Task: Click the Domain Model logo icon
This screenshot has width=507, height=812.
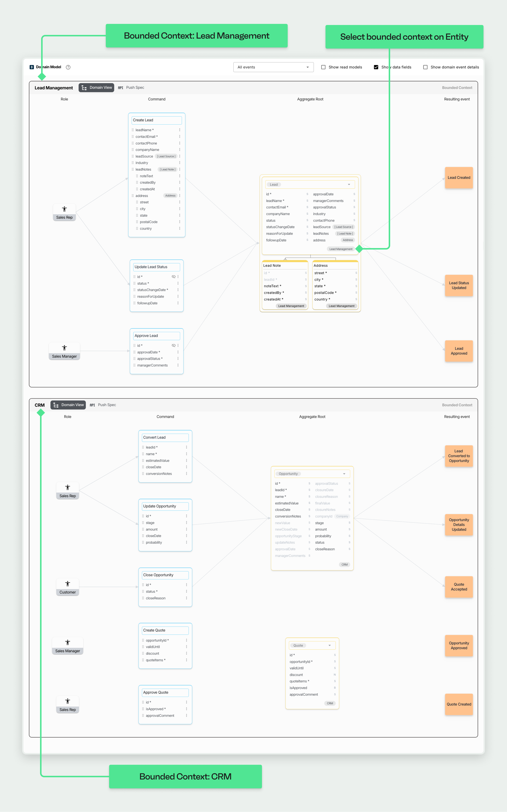Action: tap(32, 67)
